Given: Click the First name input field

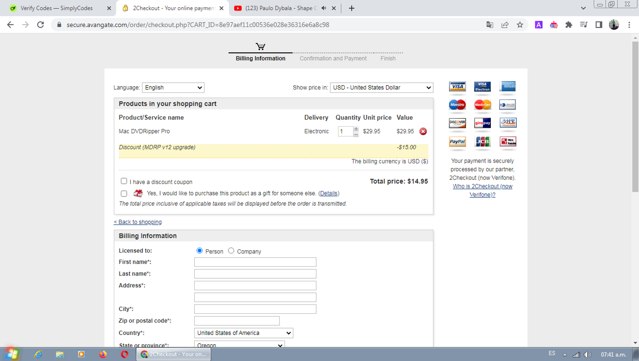Looking at the screenshot, I should [x=255, y=262].
